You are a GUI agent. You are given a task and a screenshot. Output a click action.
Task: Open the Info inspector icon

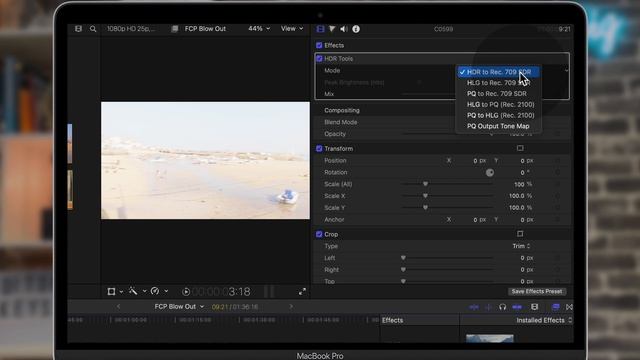[x=356, y=29]
